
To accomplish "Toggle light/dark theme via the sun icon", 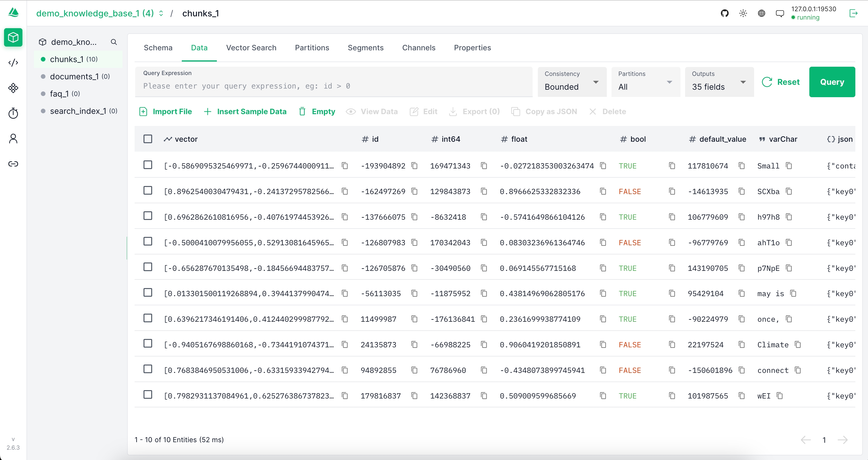I will (743, 13).
